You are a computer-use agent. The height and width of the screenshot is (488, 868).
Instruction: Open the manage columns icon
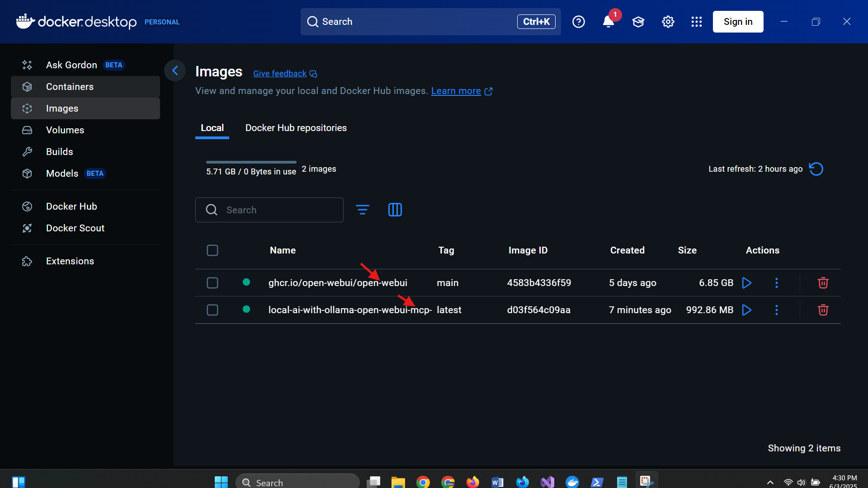[x=395, y=210]
